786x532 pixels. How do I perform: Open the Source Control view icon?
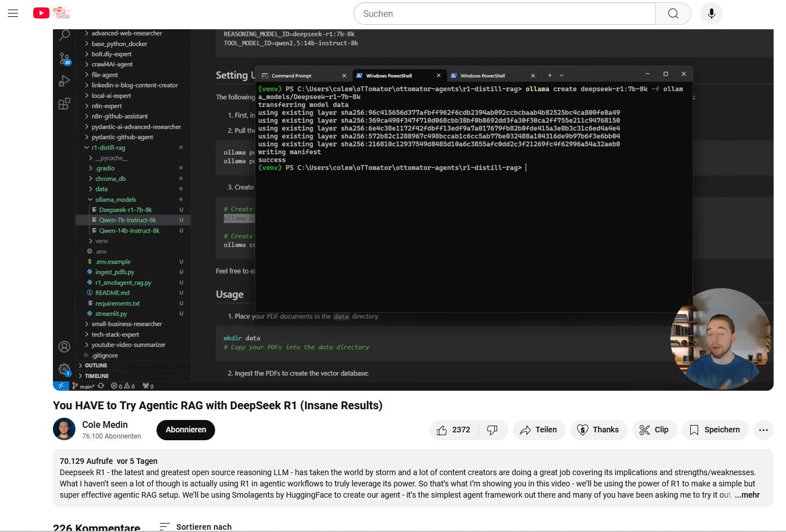click(65, 59)
